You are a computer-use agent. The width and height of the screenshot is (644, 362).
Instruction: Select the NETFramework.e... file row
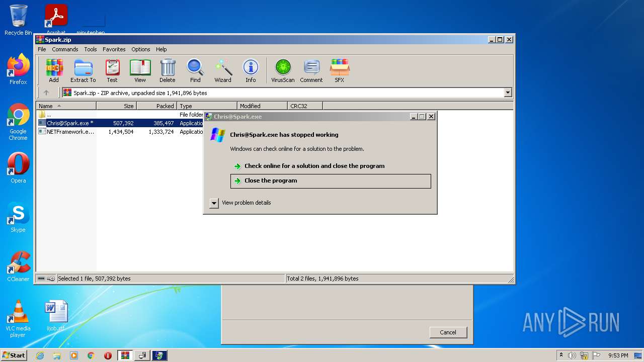[120, 132]
